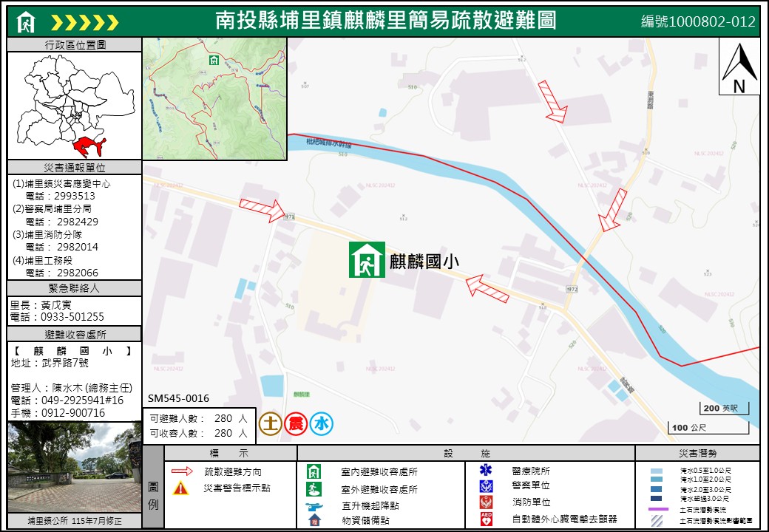The height and width of the screenshot is (532, 769).
Task: Click the 淹水1.0至2.0公尺 color swatch
Action: pos(656,480)
